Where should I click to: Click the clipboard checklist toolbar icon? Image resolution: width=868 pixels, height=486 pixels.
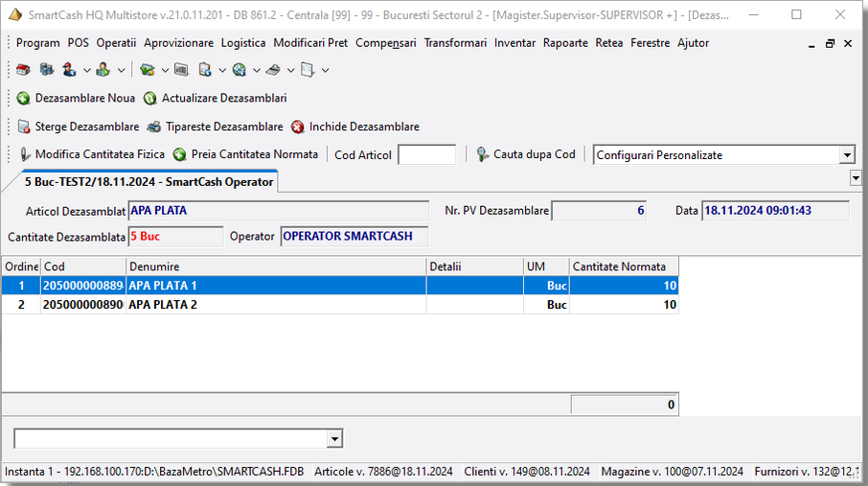click(205, 70)
